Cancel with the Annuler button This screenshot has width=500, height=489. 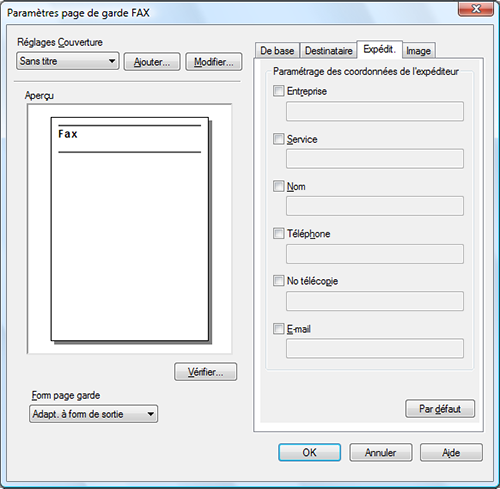pos(381,452)
